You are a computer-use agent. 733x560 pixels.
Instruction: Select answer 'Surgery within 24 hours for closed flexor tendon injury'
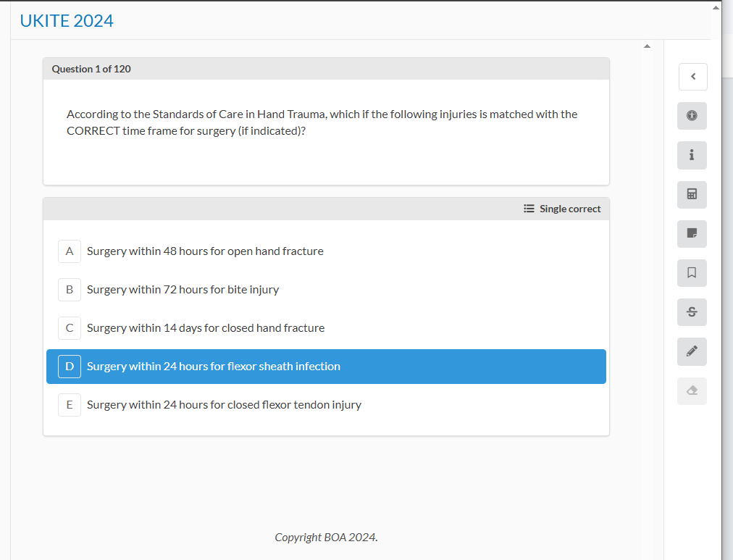(224, 405)
